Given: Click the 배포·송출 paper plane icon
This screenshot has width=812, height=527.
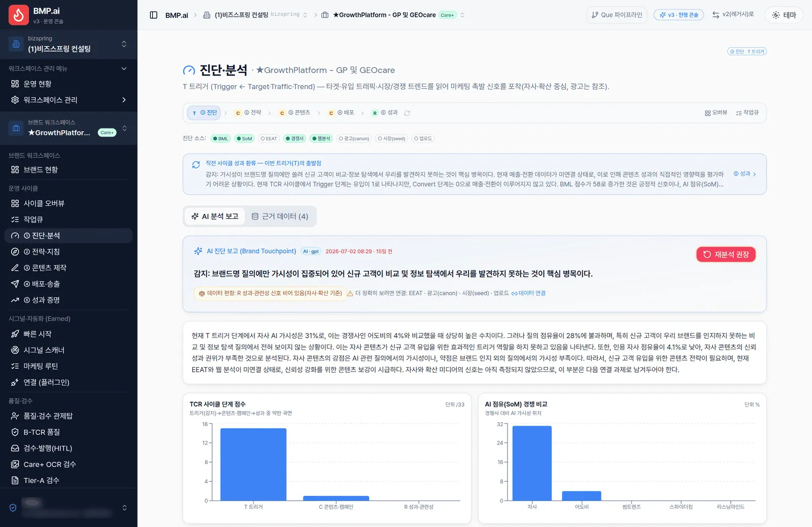Looking at the screenshot, I should tap(15, 284).
